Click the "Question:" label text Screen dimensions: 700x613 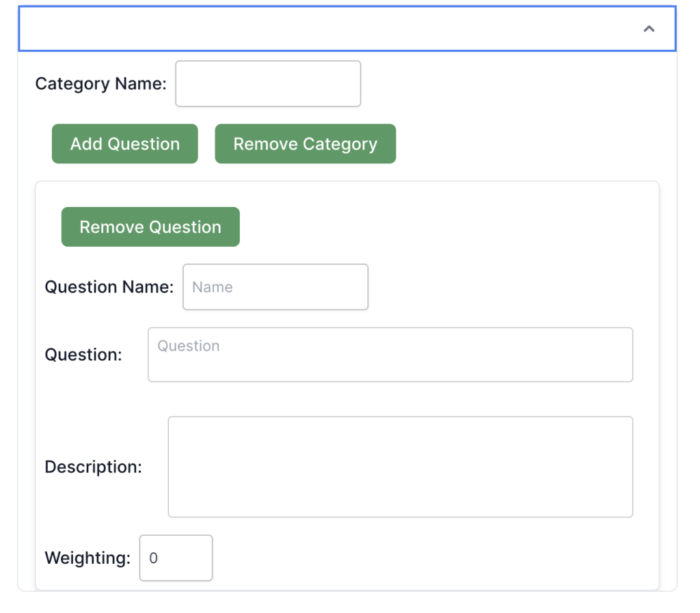[83, 355]
